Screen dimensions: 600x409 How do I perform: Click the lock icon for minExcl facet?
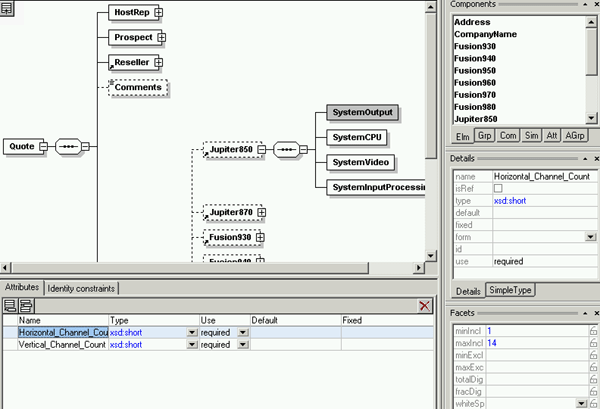click(x=593, y=355)
